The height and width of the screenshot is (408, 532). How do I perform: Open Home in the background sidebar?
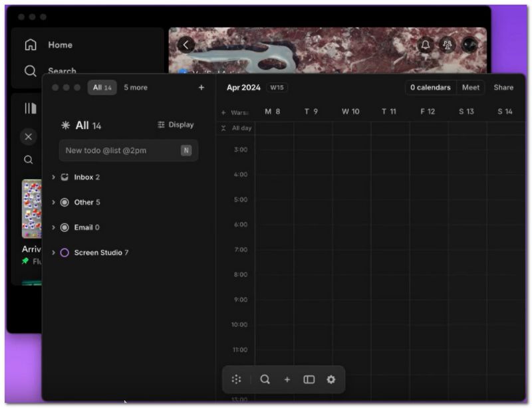tap(60, 45)
